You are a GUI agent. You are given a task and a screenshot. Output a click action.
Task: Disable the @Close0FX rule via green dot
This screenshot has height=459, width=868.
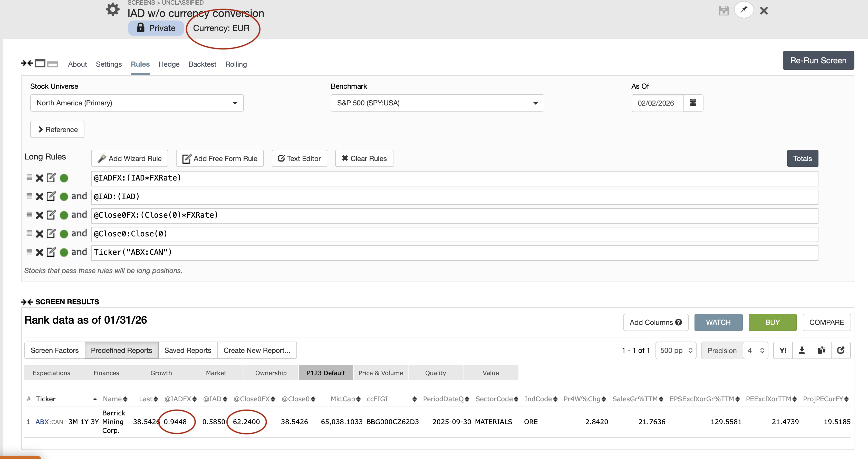(x=64, y=215)
